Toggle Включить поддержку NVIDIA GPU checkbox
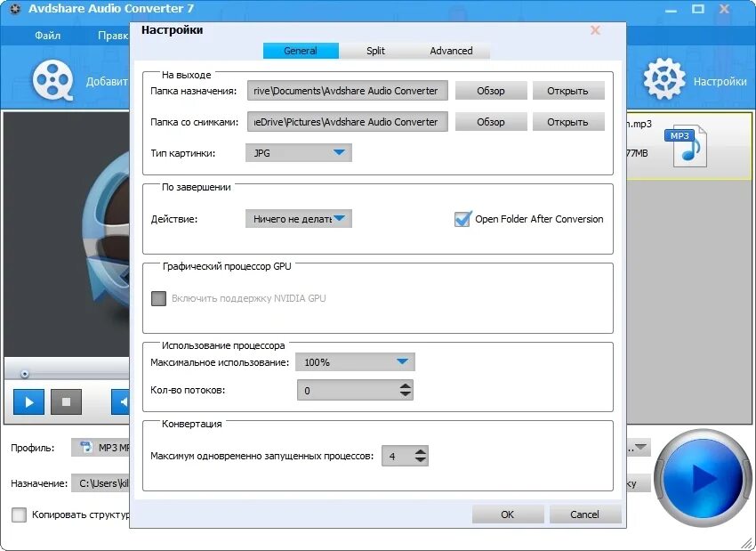 (158, 298)
